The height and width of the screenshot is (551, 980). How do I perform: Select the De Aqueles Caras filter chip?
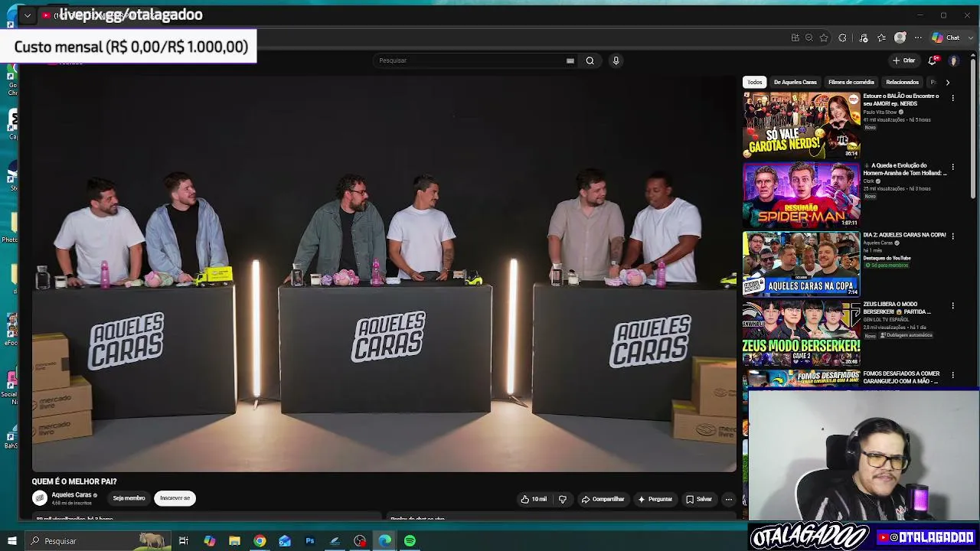[x=795, y=82]
